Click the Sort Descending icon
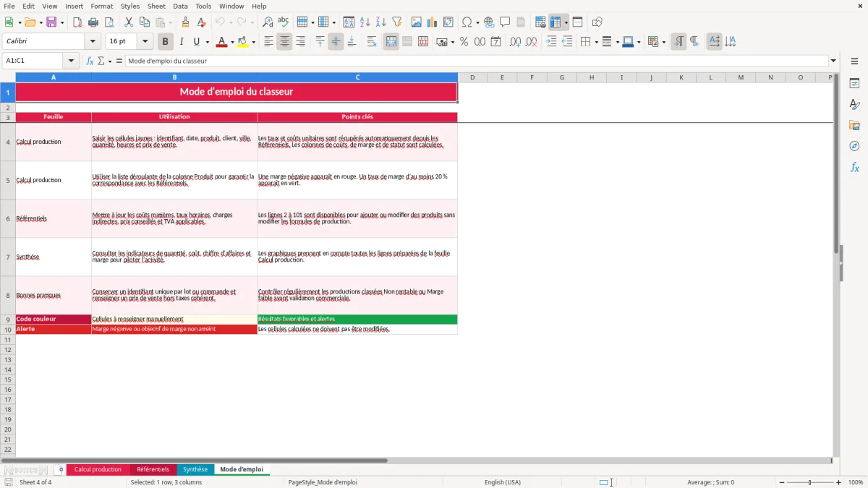Image resolution: width=868 pixels, height=488 pixels. [381, 22]
